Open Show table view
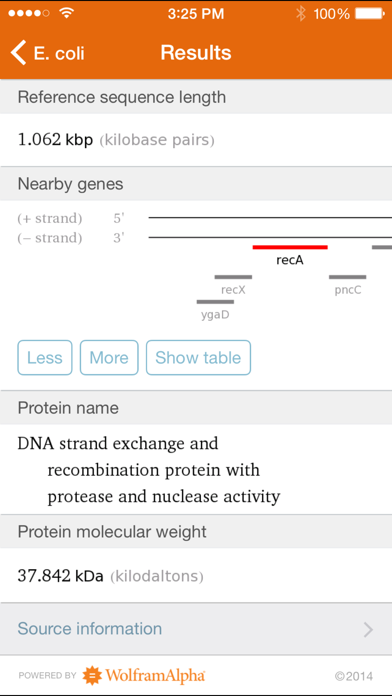This screenshot has height=696, width=392. coord(198,358)
